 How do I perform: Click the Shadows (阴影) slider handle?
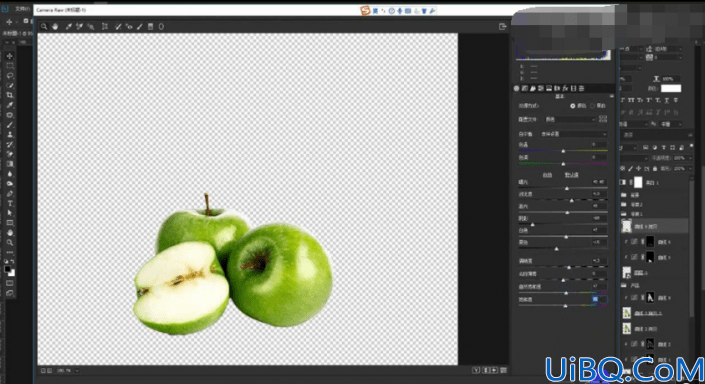click(x=533, y=224)
